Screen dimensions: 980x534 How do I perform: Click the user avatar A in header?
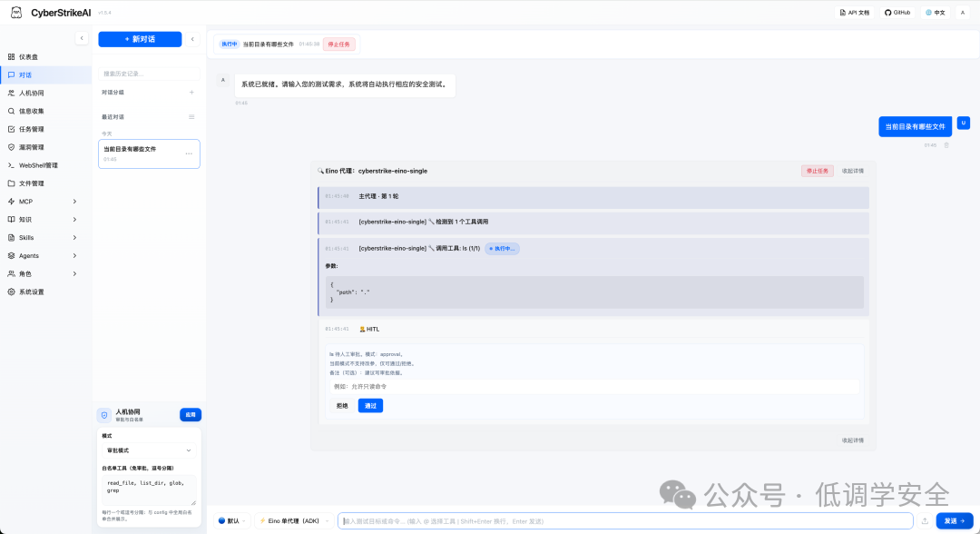point(963,13)
